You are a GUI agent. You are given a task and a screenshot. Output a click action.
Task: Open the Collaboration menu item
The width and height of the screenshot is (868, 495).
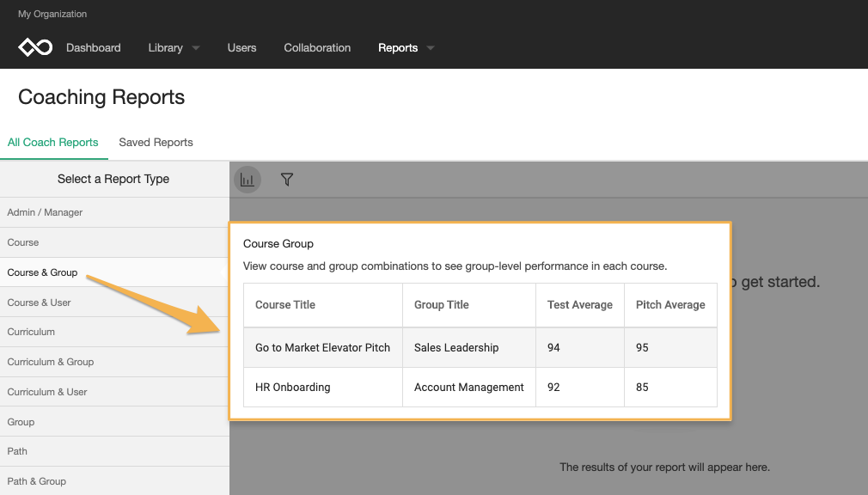tap(317, 47)
